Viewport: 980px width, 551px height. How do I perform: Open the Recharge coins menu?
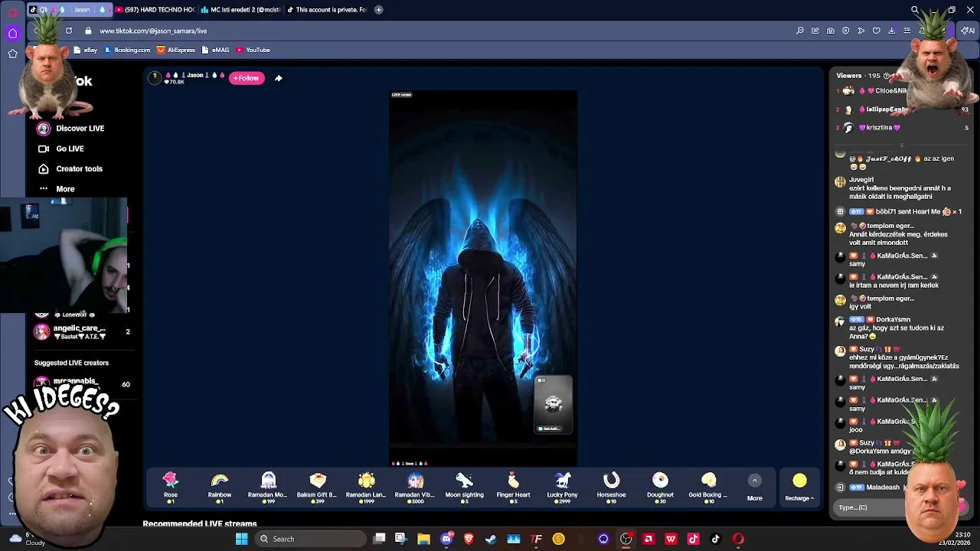point(799,487)
